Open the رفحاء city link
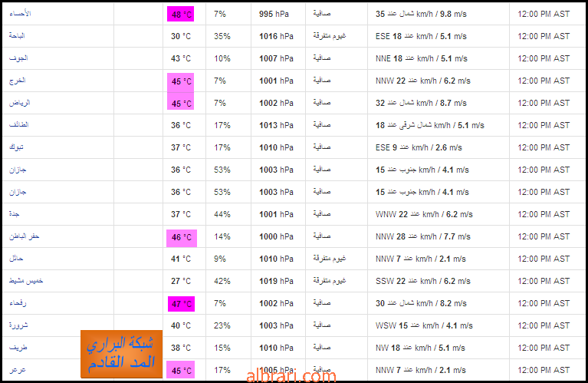The width and height of the screenshot is (588, 383). click(x=18, y=302)
